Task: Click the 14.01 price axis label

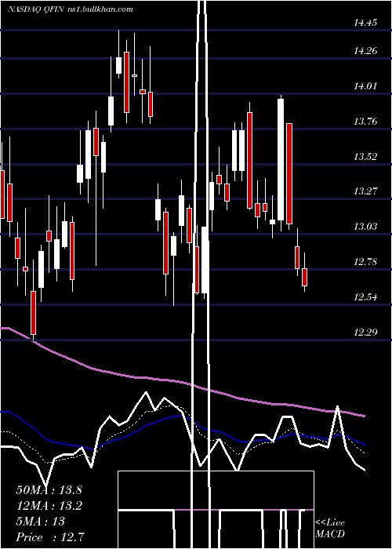Action: point(365,86)
